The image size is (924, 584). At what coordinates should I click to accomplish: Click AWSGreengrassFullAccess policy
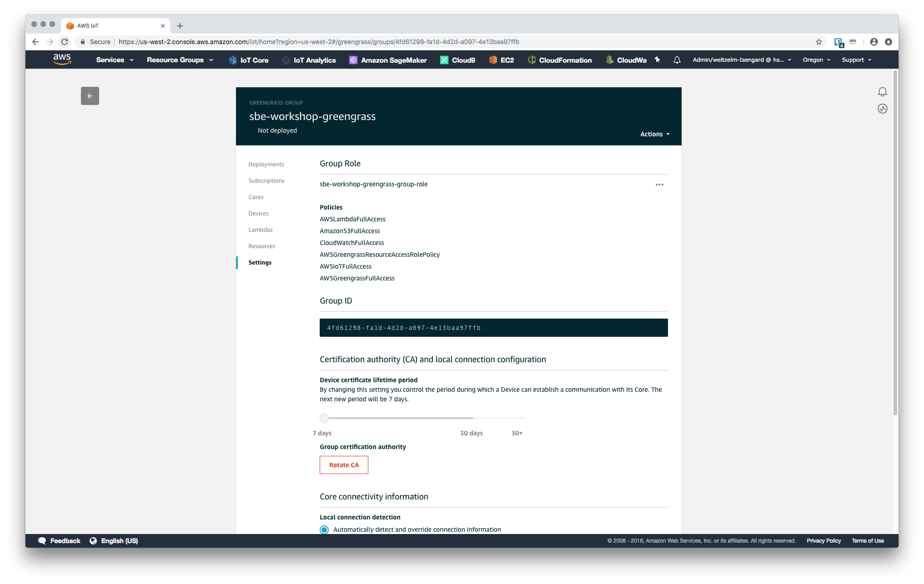(357, 278)
